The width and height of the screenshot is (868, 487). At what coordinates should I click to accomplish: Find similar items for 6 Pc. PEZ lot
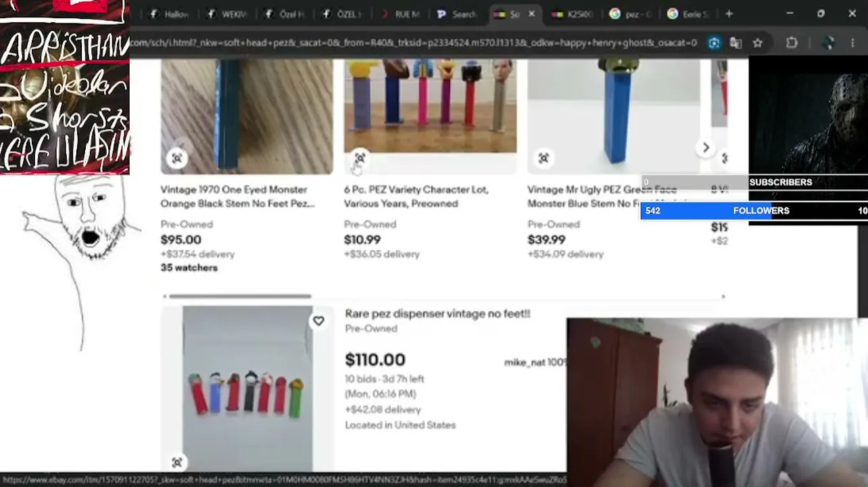click(x=360, y=158)
